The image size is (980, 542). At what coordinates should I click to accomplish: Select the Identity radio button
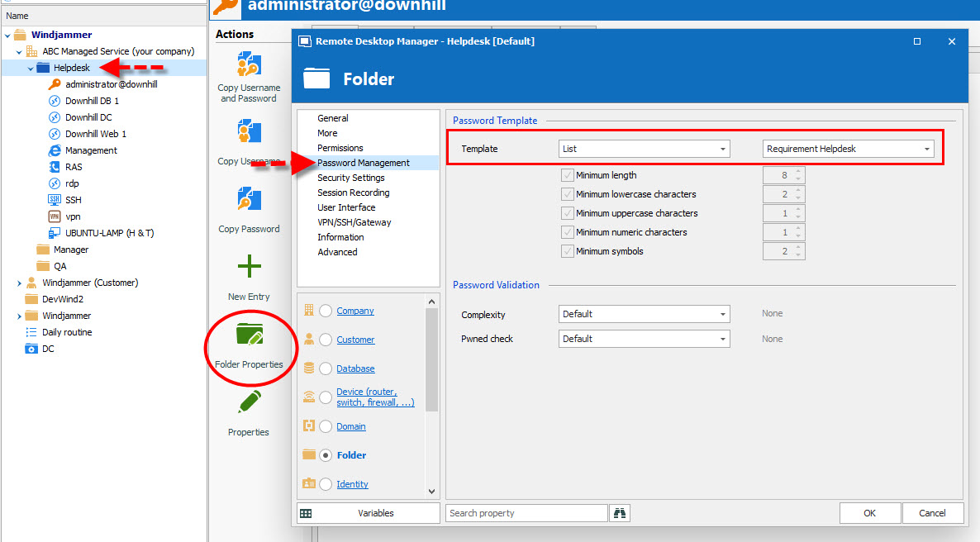[x=326, y=484]
